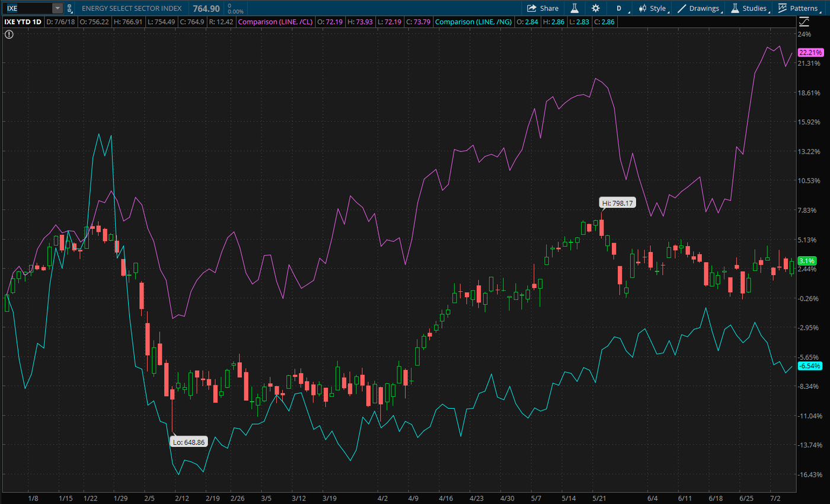
Task: Change the D daily timeframe selector
Action: (619, 8)
